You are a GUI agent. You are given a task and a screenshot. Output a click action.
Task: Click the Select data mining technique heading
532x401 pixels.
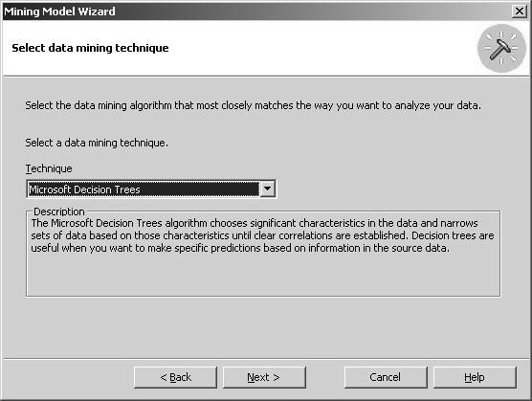point(90,48)
